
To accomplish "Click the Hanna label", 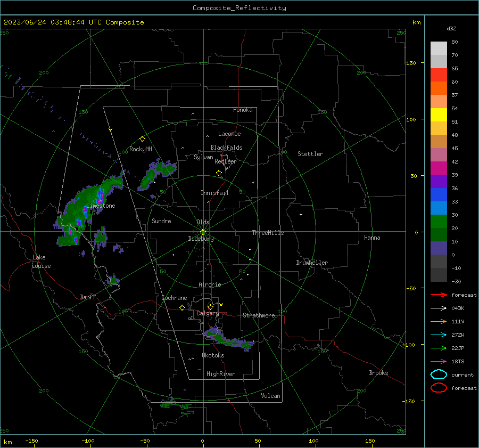I will coord(372,238).
